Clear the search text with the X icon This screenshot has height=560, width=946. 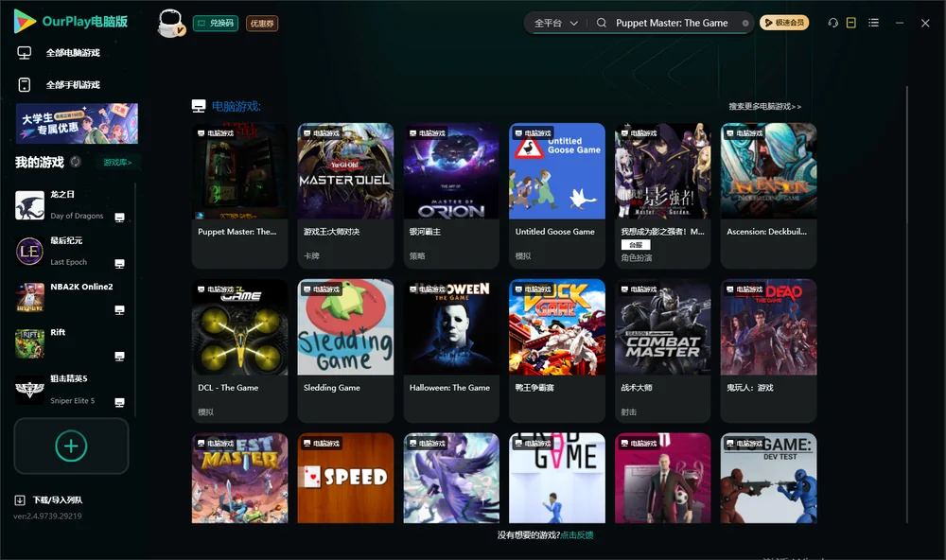click(x=745, y=24)
